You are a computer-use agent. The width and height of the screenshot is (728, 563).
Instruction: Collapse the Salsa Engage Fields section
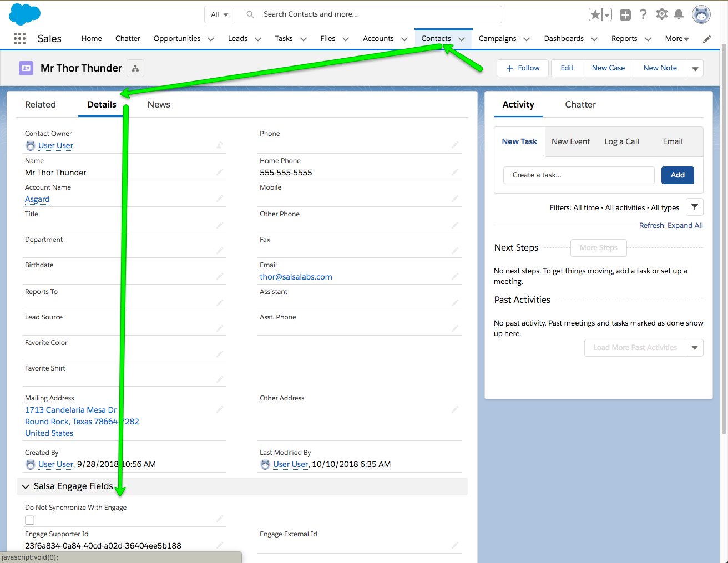(26, 486)
